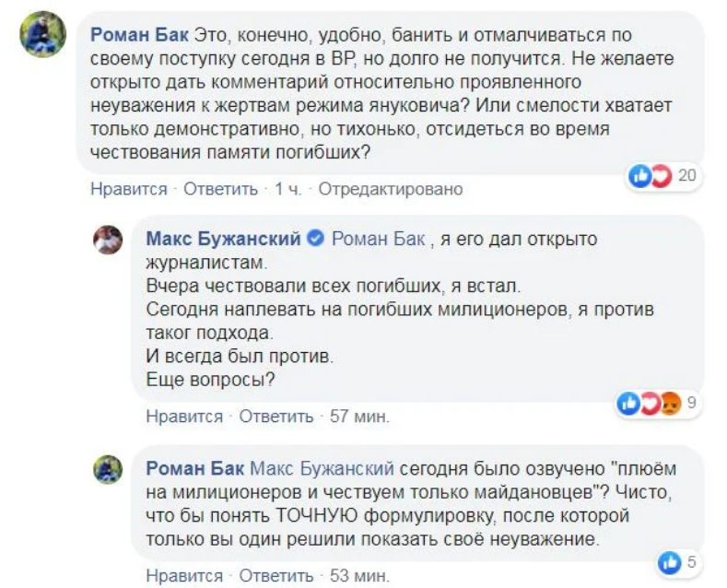Click the 57 мин. timestamp

pyautogui.click(x=359, y=417)
